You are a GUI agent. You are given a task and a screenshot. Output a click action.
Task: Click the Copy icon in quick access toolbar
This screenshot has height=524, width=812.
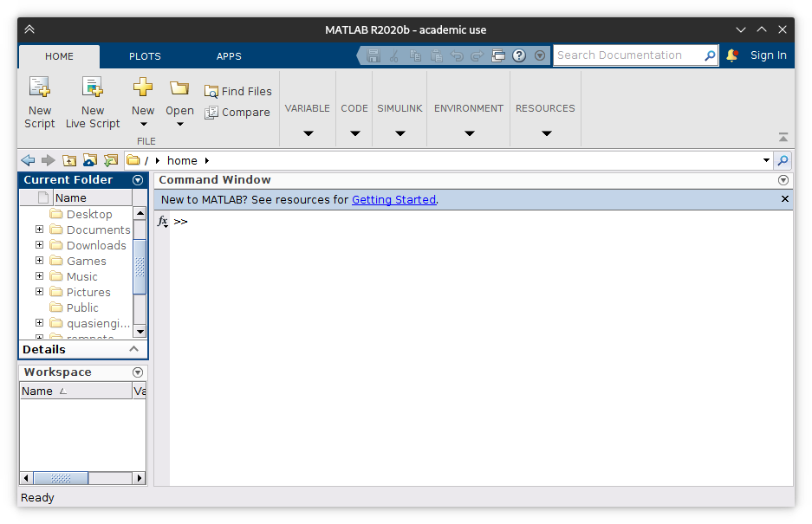tap(415, 55)
